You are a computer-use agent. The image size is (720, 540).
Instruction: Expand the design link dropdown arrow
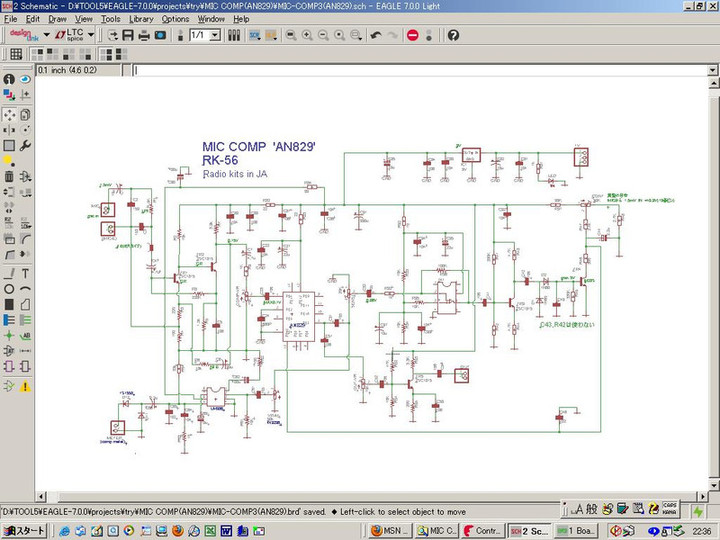[45, 35]
